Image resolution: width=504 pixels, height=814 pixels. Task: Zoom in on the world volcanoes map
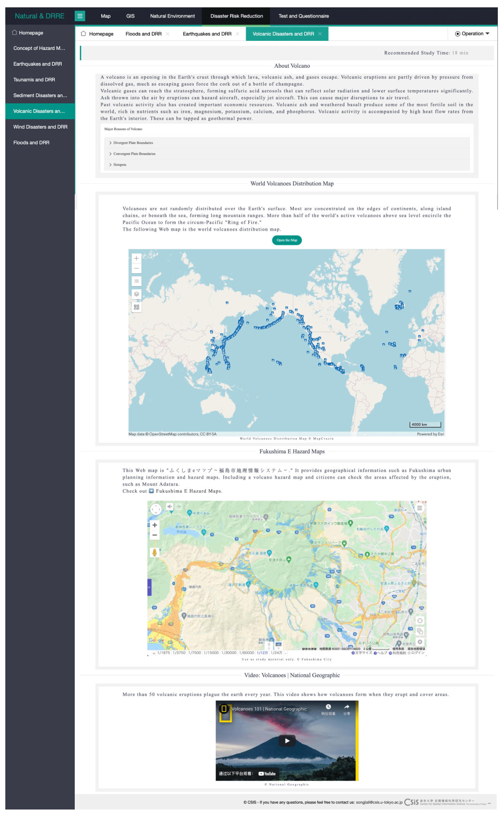(136, 258)
